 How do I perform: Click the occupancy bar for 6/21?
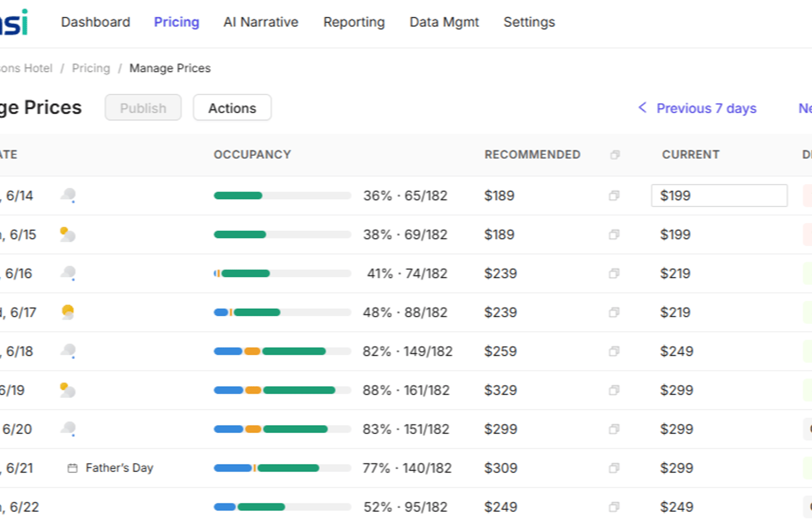[282, 468]
